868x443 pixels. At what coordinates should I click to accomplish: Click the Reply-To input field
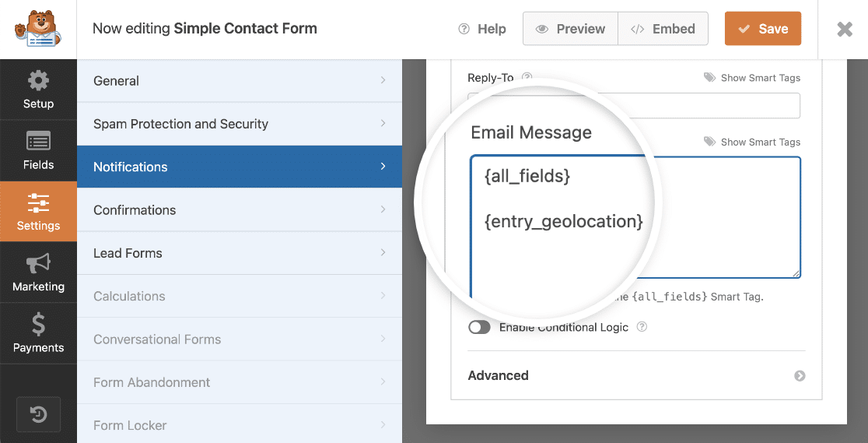tap(634, 105)
